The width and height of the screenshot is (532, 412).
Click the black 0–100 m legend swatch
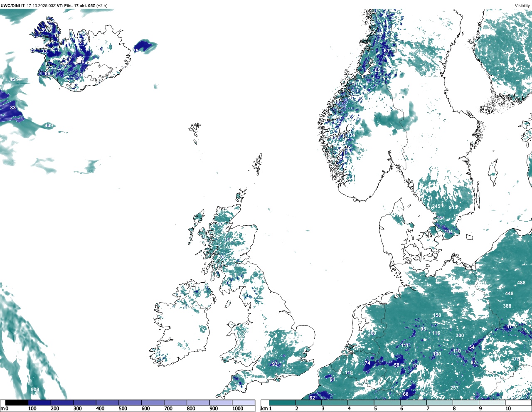[17, 402]
